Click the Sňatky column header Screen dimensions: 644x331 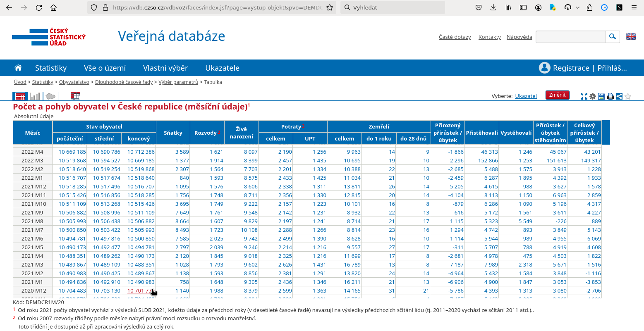[x=173, y=133]
